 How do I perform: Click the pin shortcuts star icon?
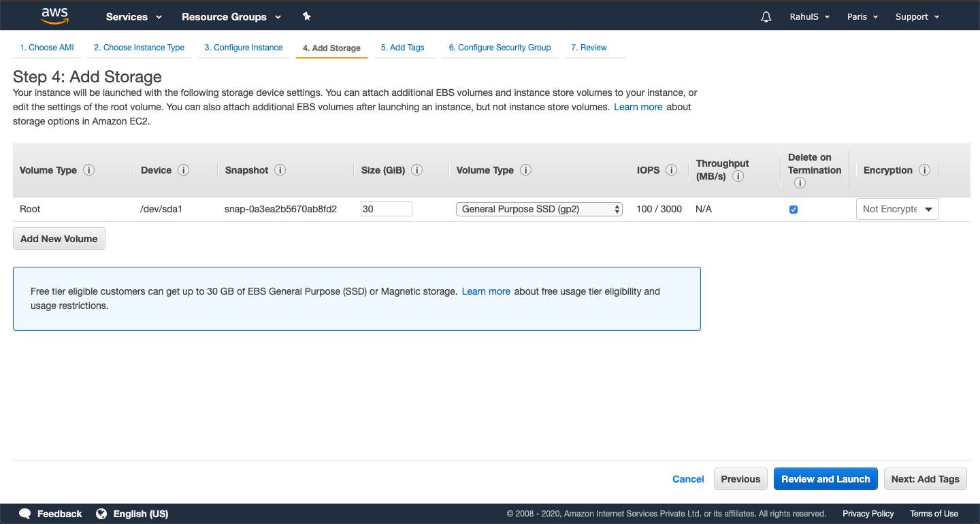(x=306, y=16)
